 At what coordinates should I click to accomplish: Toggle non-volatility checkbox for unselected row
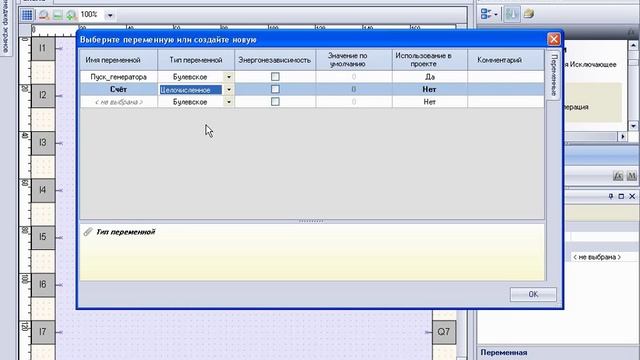275,102
